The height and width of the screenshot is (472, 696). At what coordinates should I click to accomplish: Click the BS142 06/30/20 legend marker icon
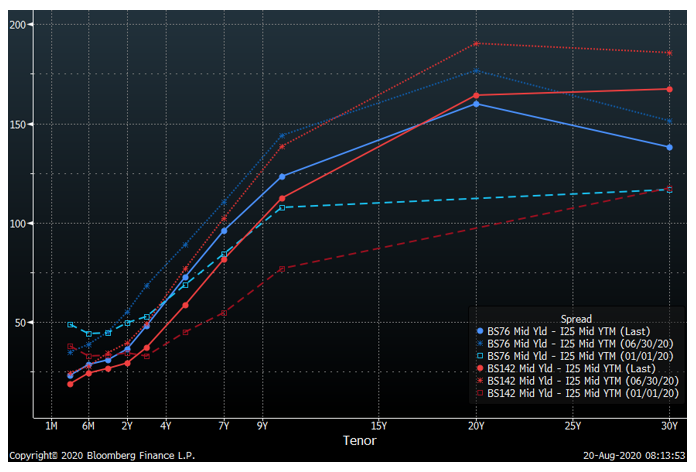coord(481,382)
